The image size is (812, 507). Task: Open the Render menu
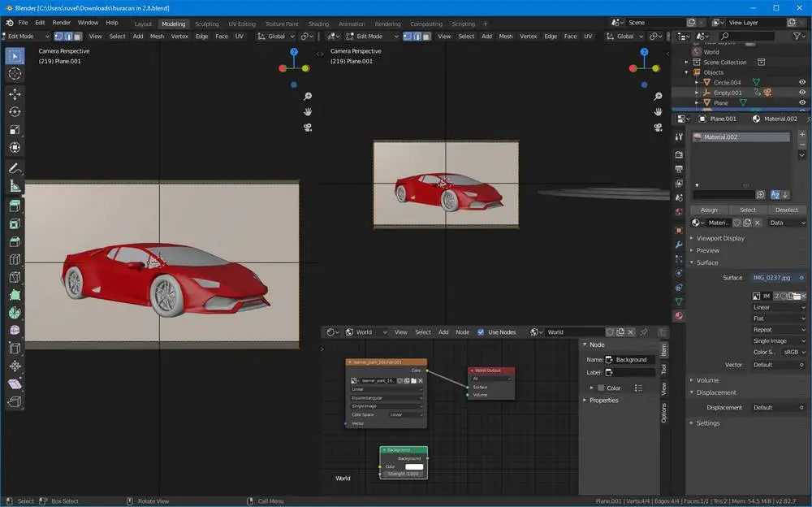tap(62, 23)
